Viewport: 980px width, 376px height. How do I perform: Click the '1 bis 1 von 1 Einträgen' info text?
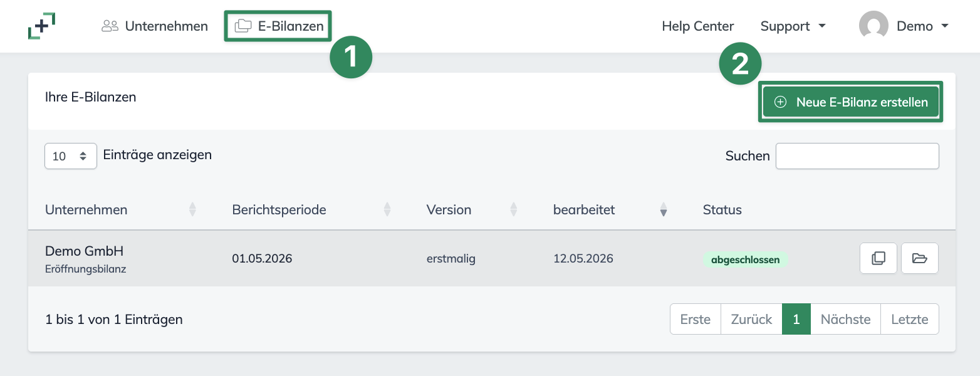pos(114,320)
